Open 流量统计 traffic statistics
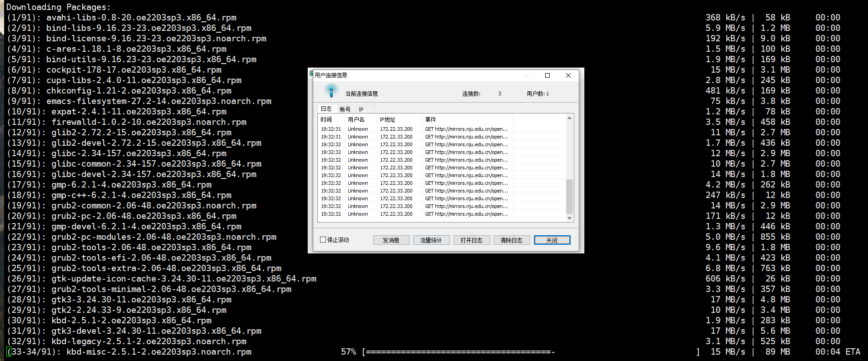Viewport: 868px width, 361px height. [x=431, y=240]
